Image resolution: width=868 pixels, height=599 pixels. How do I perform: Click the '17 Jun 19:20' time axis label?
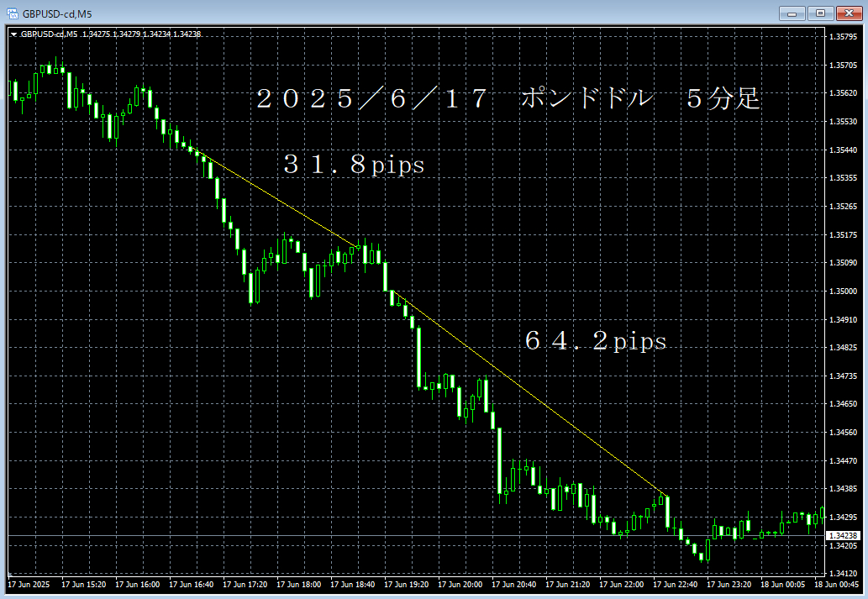click(407, 585)
